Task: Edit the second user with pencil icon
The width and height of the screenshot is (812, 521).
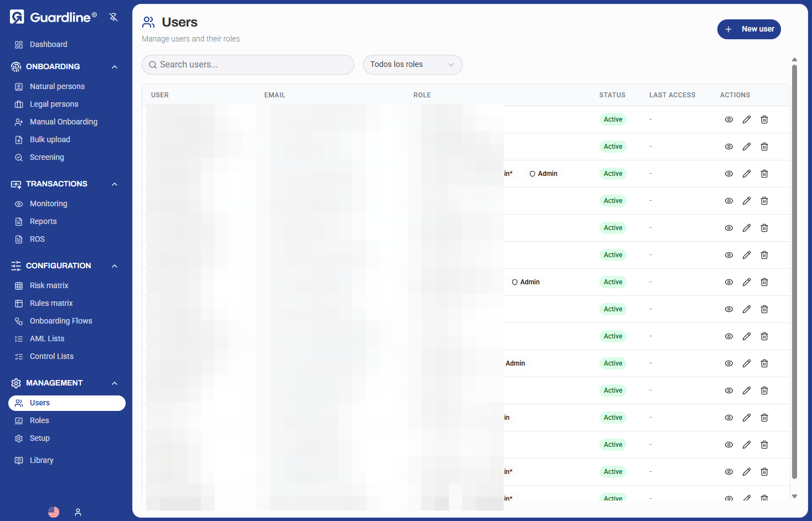Action: tap(747, 146)
